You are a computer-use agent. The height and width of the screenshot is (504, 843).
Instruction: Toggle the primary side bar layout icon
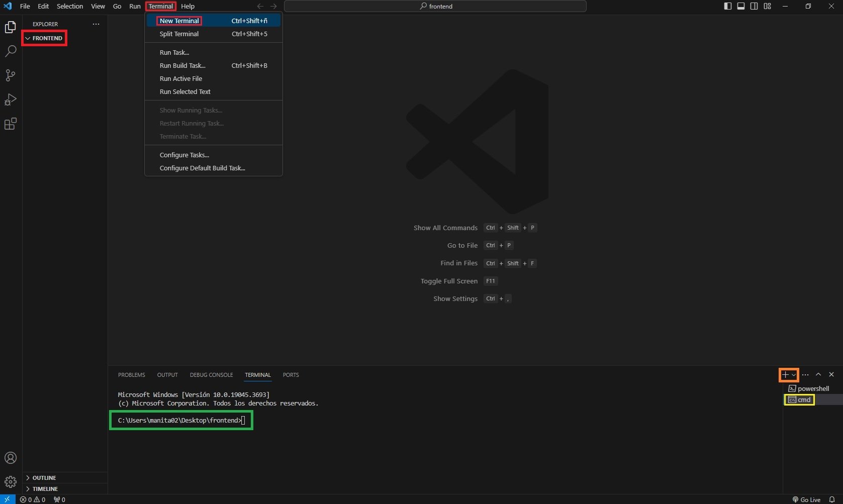coord(727,6)
